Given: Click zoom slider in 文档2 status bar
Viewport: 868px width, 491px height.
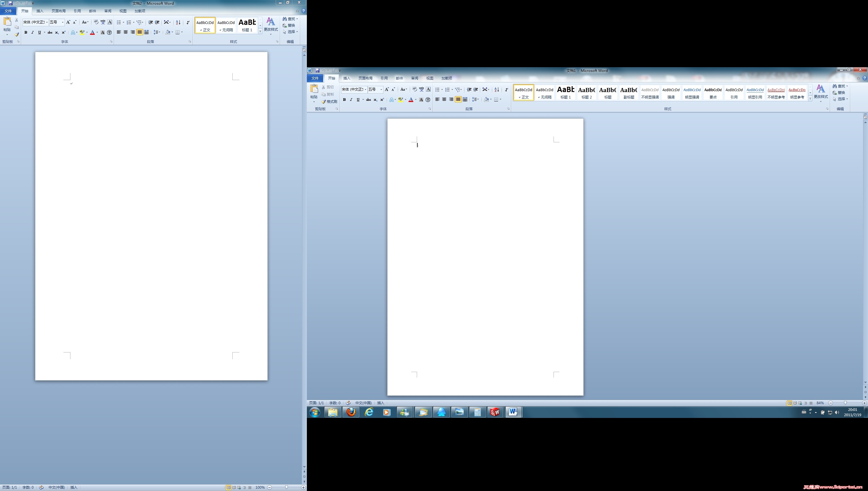Looking at the screenshot, I should click(x=286, y=487).
